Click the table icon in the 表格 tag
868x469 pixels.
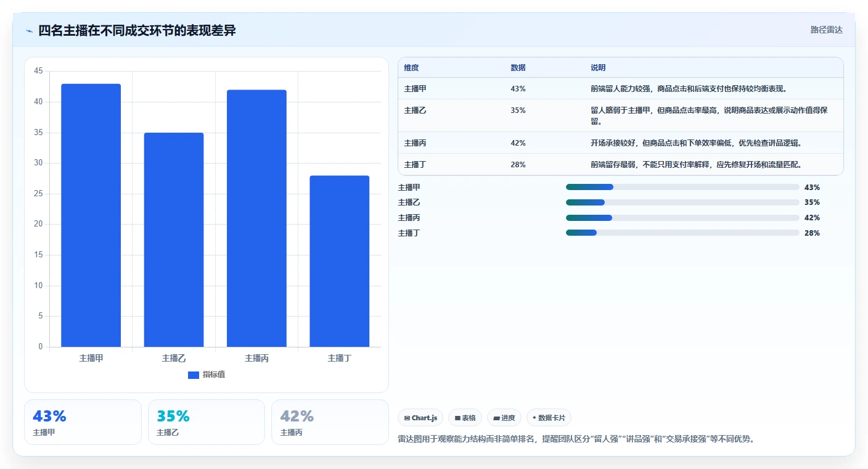click(x=457, y=418)
